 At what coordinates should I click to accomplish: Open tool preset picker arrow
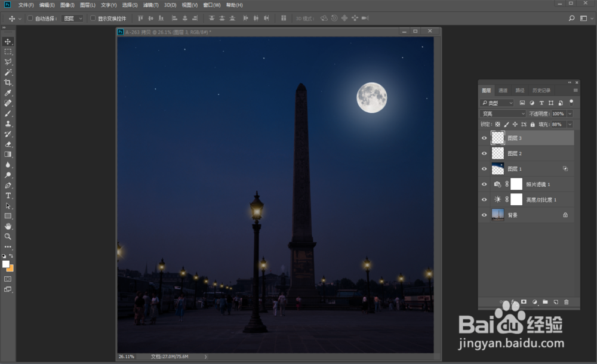pyautogui.click(x=20, y=18)
